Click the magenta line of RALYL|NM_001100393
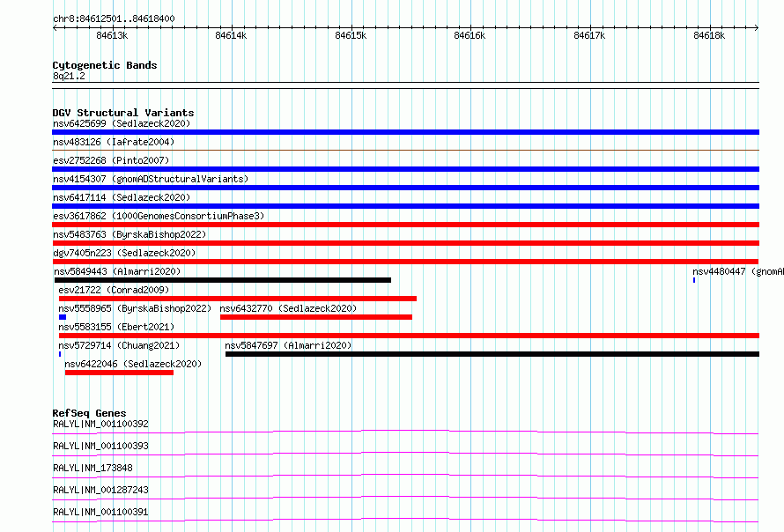784x532 pixels. [405, 454]
